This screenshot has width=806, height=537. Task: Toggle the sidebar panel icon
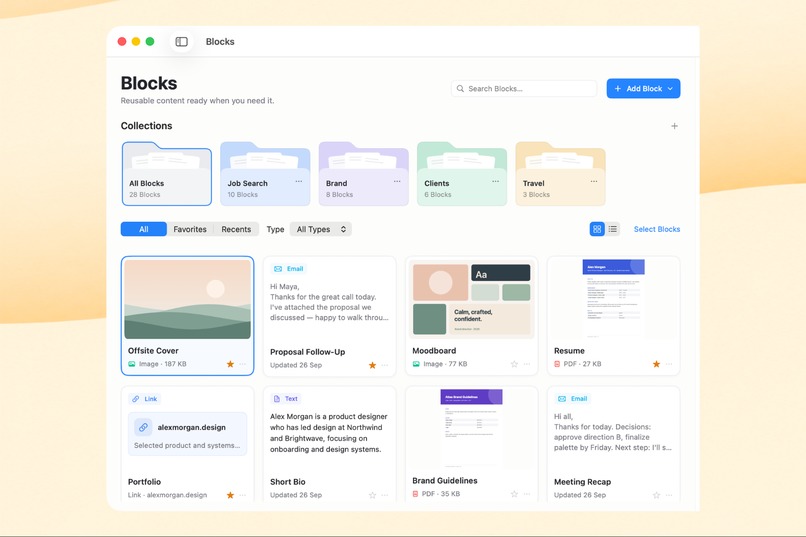tap(181, 42)
